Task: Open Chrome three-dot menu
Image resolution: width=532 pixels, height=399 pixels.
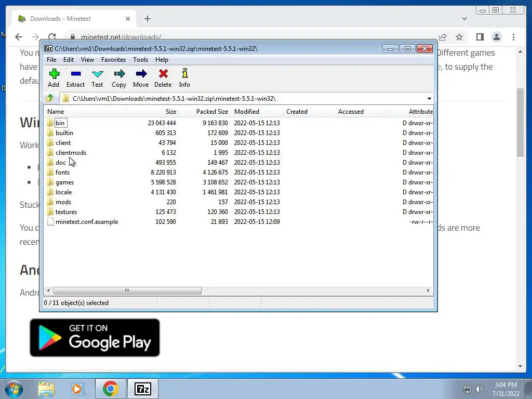Action: click(x=513, y=37)
